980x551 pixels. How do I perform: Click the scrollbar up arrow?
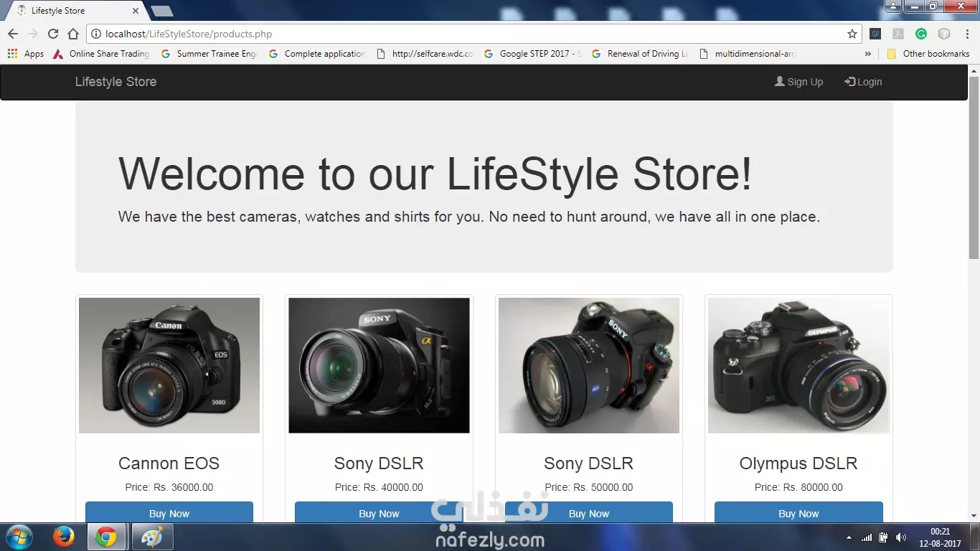pyautogui.click(x=974, y=70)
